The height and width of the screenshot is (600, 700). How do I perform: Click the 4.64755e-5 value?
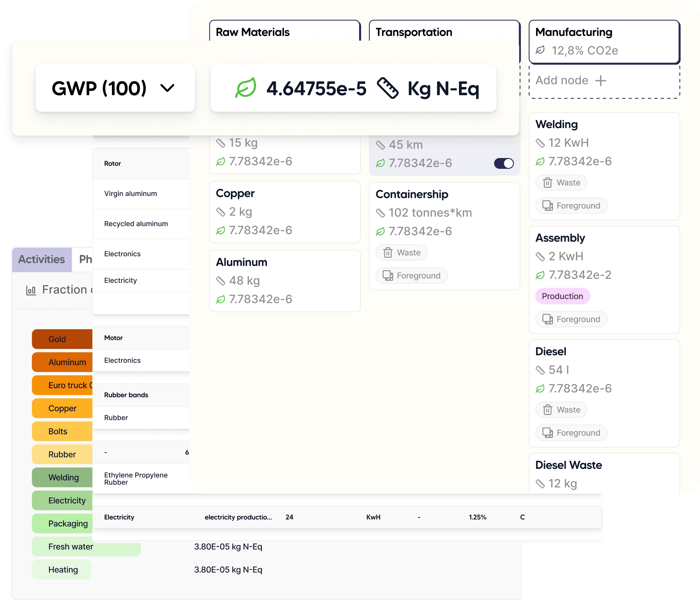[316, 88]
